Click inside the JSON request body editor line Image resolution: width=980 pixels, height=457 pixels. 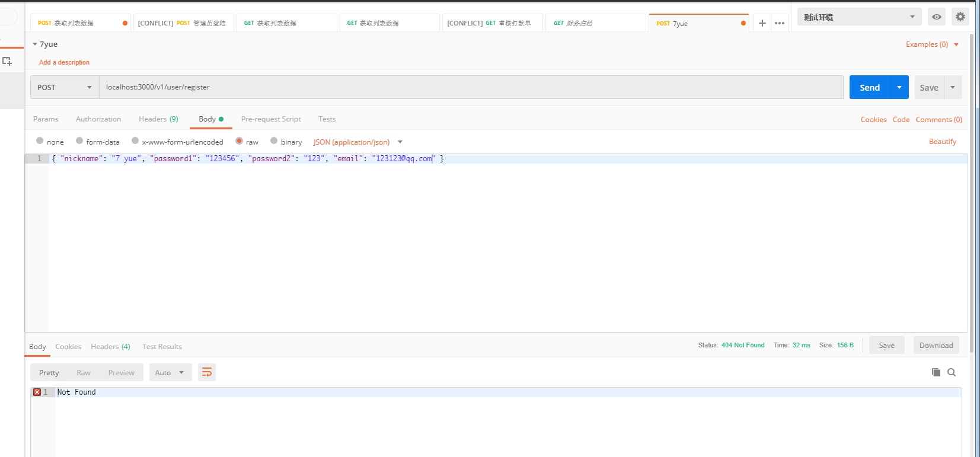pos(508,159)
